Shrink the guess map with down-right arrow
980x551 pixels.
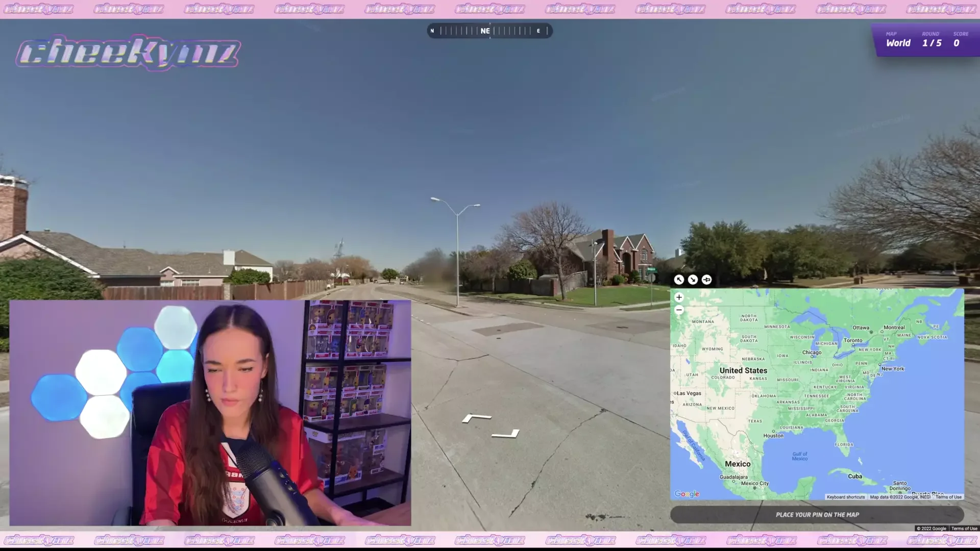coord(693,280)
